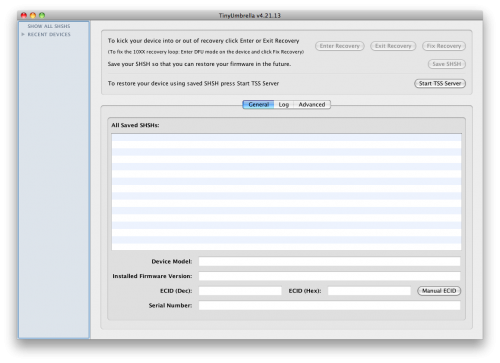Screen dimensions: 500x363
Task: Focus the Installed Firmware Version field
Action: tap(329, 276)
